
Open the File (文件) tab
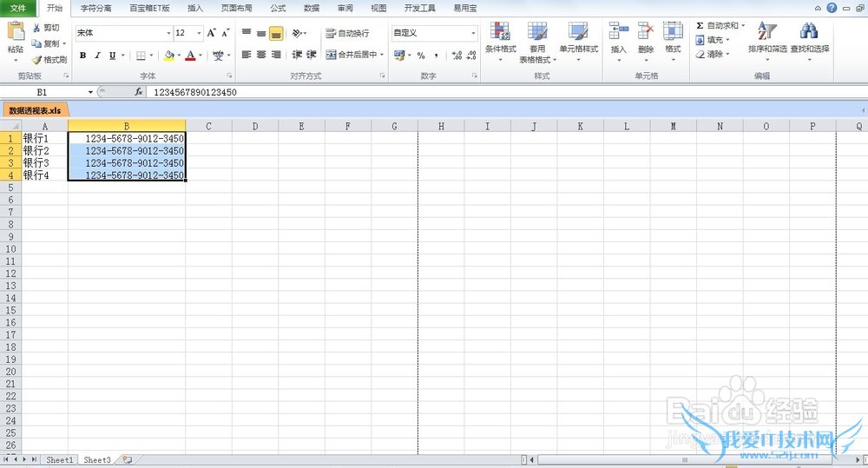tap(18, 9)
